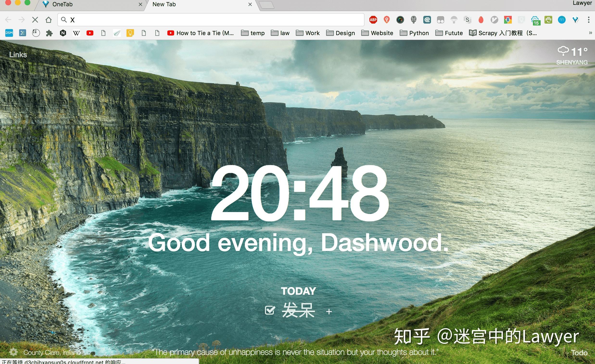Click the home button in toolbar

click(x=49, y=20)
